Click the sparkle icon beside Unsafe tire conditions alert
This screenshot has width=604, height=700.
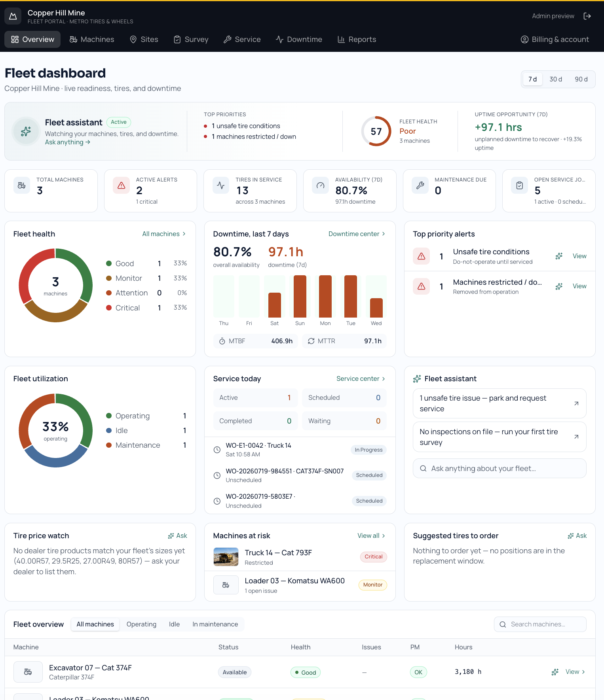[x=559, y=256]
